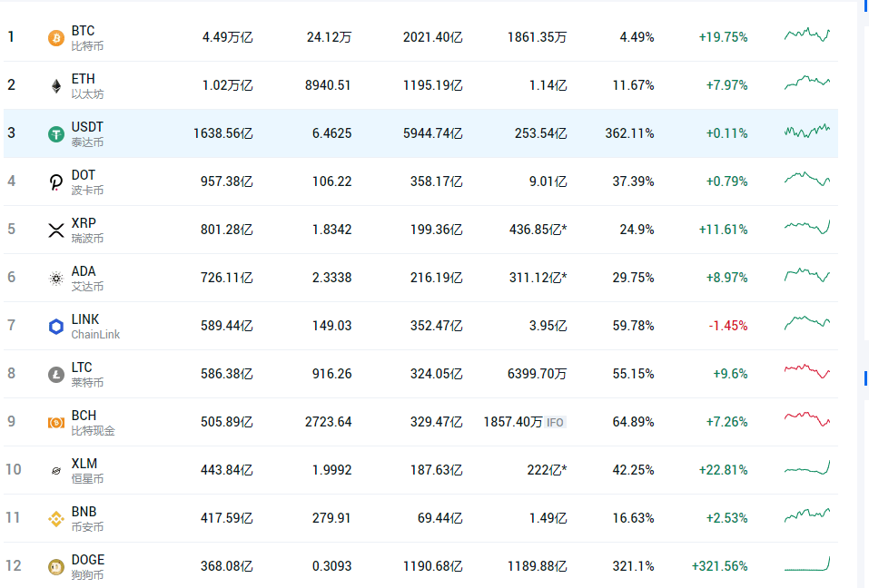Click the IFO tag beside BCH supply
Image resolution: width=869 pixels, height=588 pixels.
555,423
